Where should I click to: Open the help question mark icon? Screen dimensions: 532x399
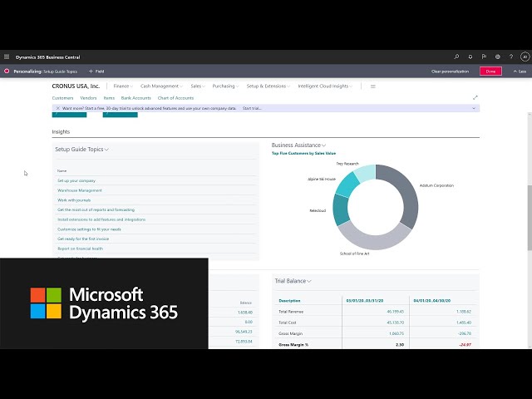[x=511, y=57]
